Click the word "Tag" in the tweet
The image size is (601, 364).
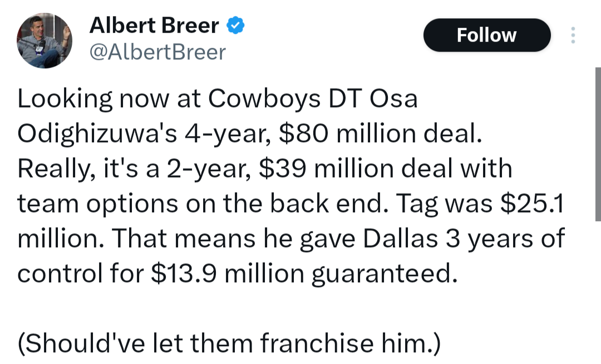click(417, 205)
